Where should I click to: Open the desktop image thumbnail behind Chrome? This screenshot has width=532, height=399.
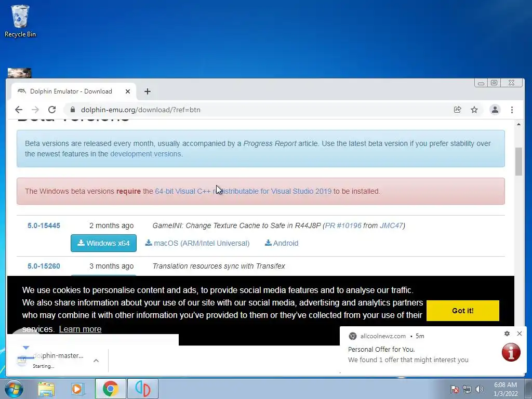(19, 73)
